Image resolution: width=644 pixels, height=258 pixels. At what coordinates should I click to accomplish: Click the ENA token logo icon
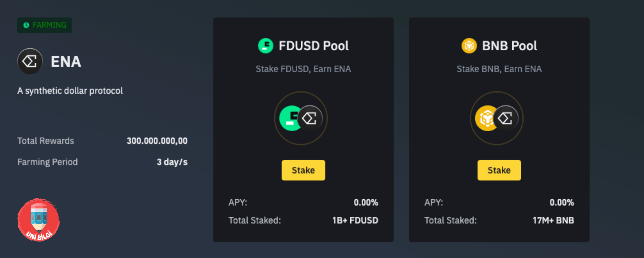30,61
